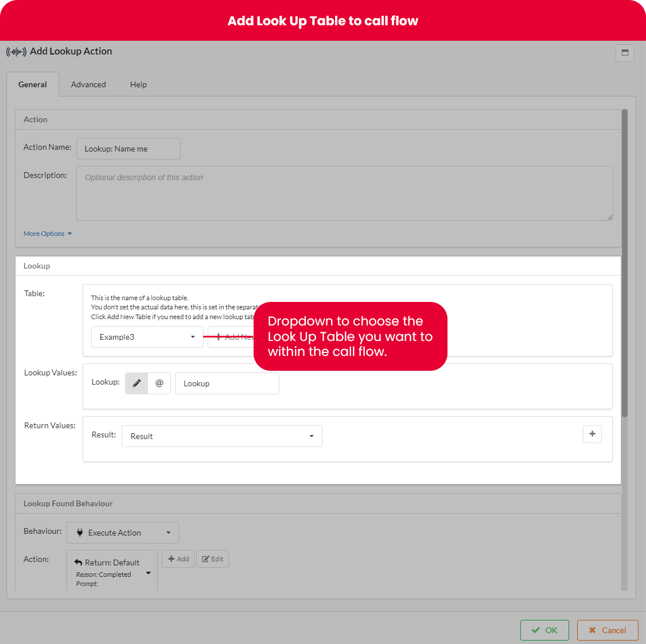The height and width of the screenshot is (644, 646).
Task: Open the Execute Action behaviour dropdown
Action: point(123,533)
